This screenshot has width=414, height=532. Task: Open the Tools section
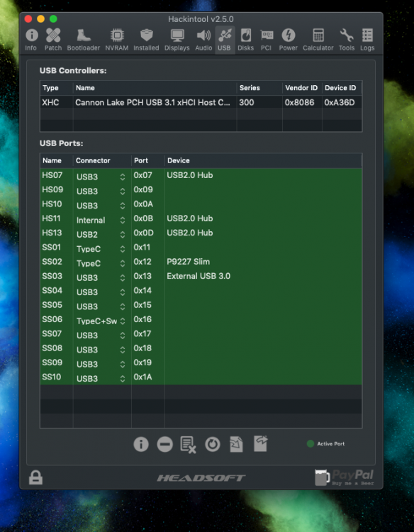[x=347, y=40]
